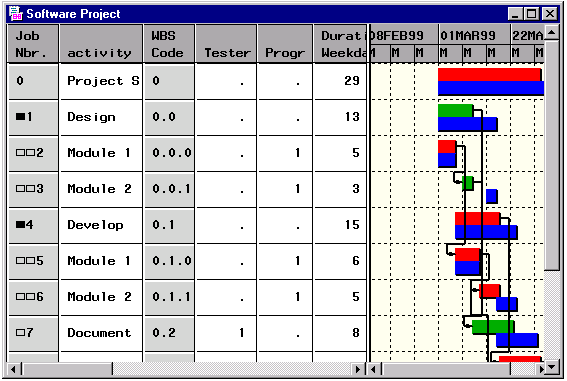Select job 5 row header
Viewport: 567px width, 381px height.
33,261
